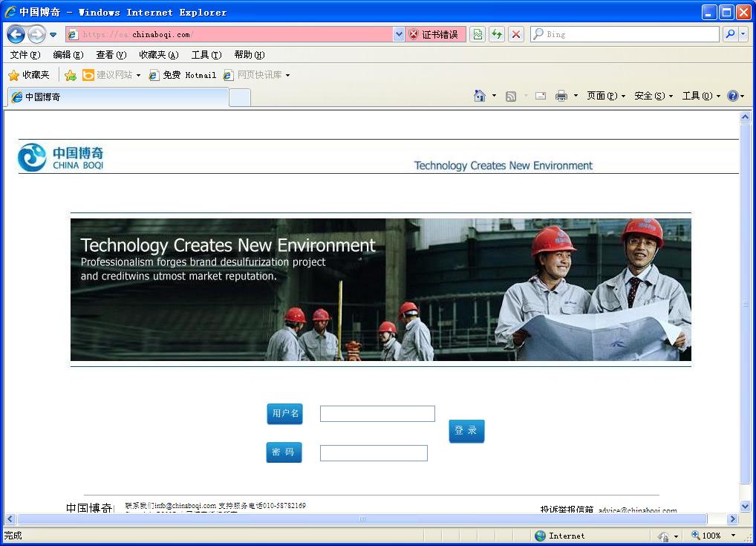Click the search magnifier button
Screen dimensions: 756x546
pos(730,34)
